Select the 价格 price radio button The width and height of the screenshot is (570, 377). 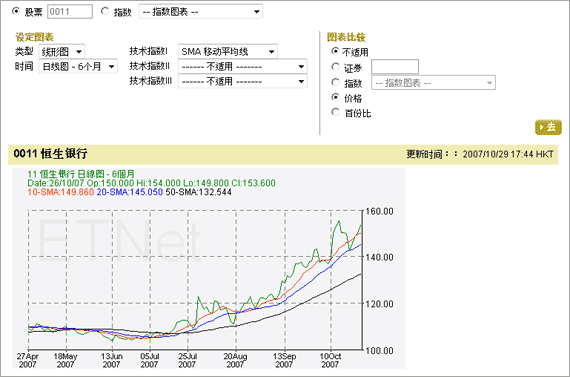coord(335,97)
